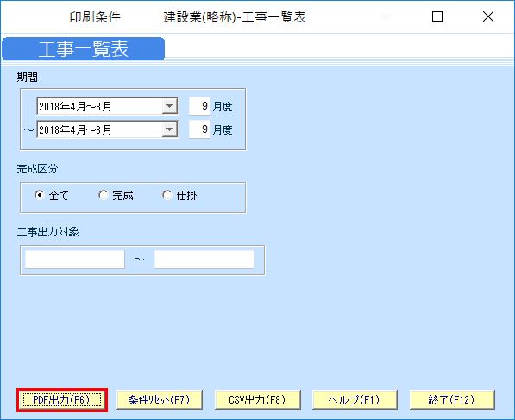The width and height of the screenshot is (515, 420).
Task: Click the 条件リセット(F7) button
Action: [160, 399]
